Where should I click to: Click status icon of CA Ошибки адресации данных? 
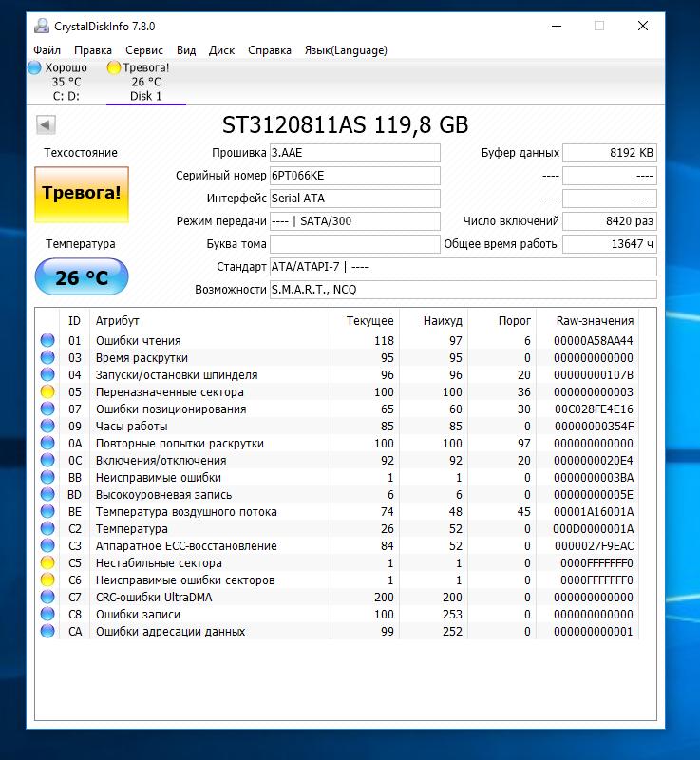tap(47, 631)
